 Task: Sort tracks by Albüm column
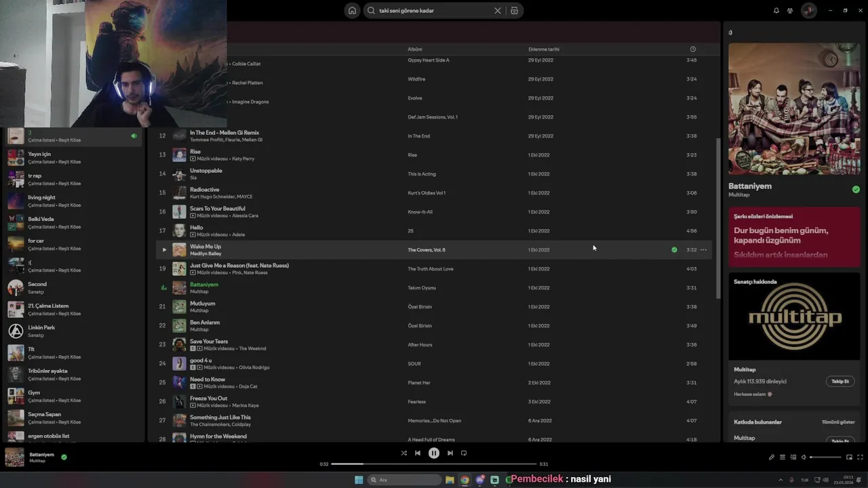tap(414, 49)
